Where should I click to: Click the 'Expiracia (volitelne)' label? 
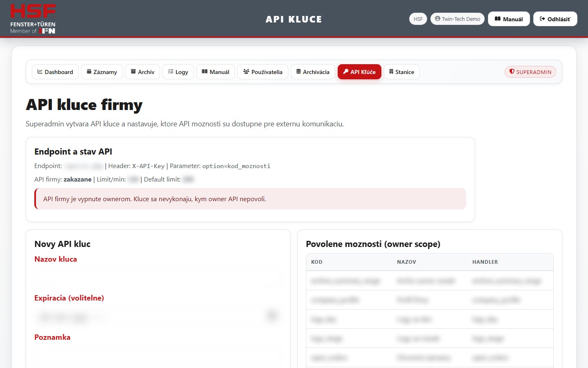[69, 298]
